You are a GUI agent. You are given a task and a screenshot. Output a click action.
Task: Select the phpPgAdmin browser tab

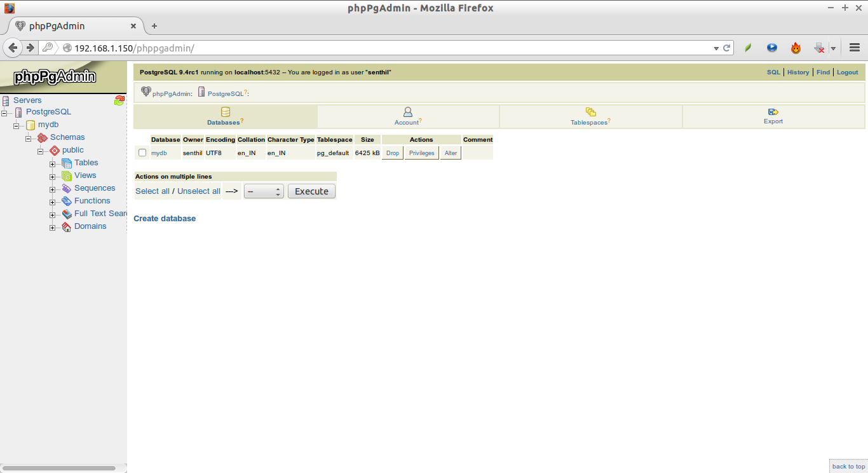pos(76,26)
